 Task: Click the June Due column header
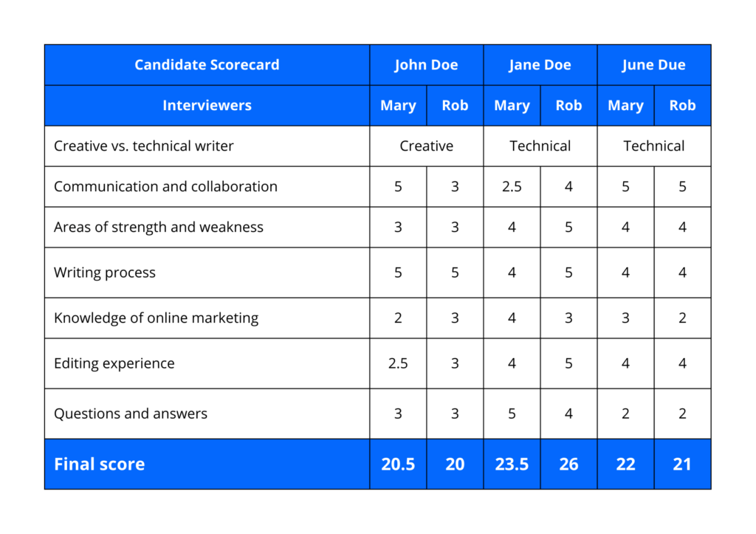653,65
